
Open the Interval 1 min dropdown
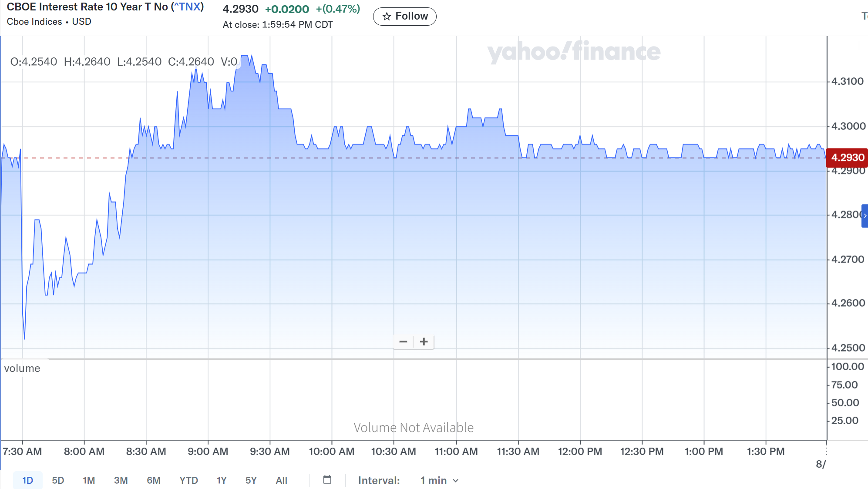(x=439, y=480)
